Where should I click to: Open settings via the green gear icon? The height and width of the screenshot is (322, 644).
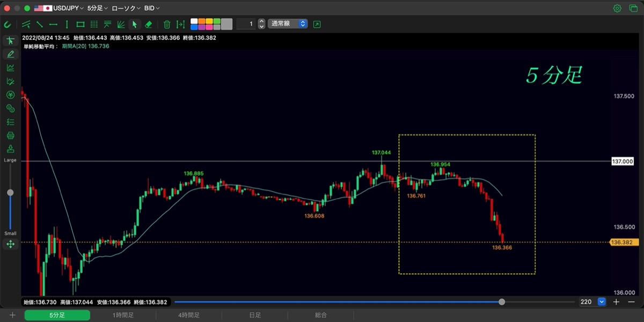coord(618,8)
